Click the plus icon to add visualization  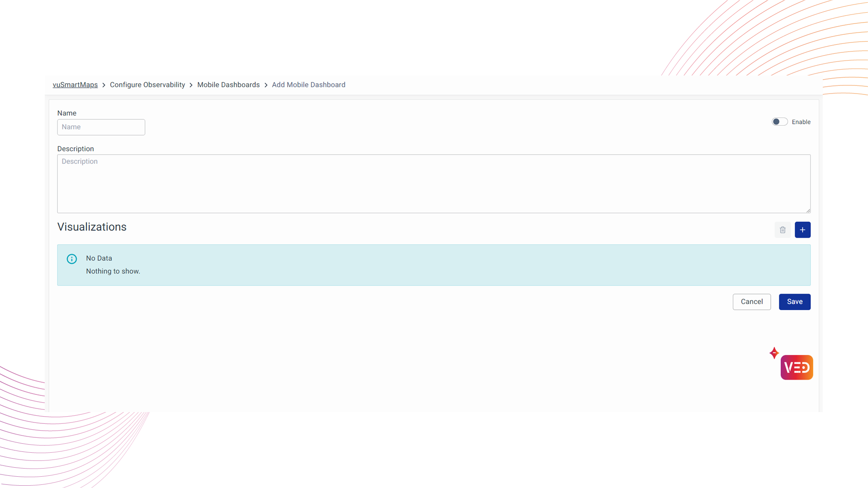(x=802, y=230)
